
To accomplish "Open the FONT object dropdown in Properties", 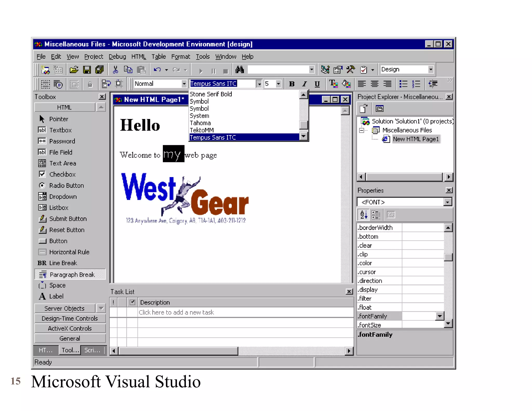I will click(x=447, y=202).
